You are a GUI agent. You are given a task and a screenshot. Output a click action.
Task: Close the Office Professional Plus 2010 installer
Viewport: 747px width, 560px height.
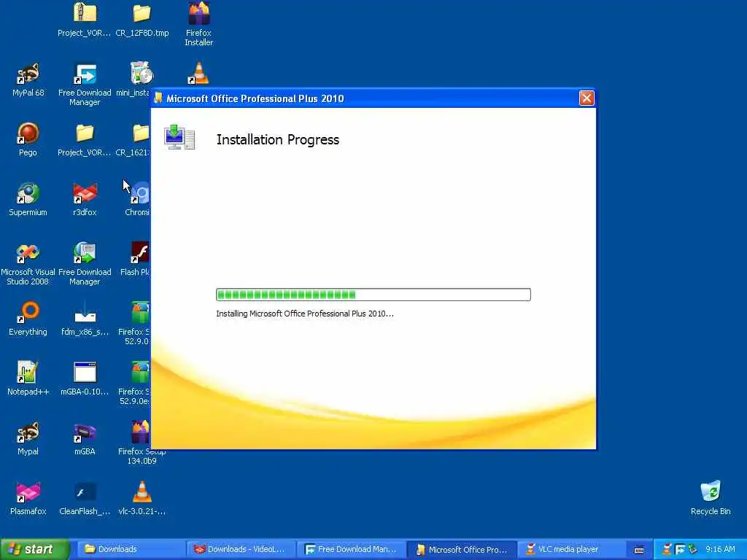(x=586, y=98)
